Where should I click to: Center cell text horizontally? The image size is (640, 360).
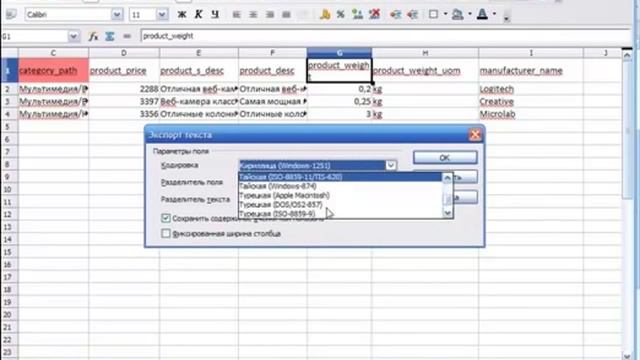(253, 15)
